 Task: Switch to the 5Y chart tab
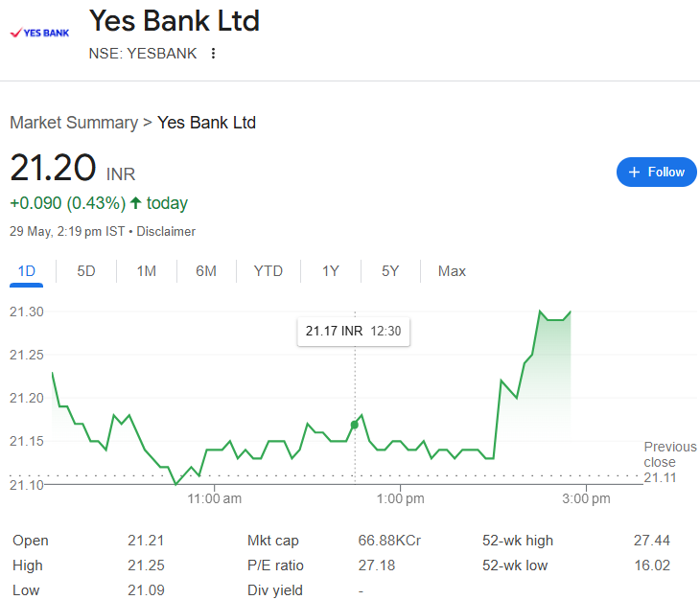point(390,271)
